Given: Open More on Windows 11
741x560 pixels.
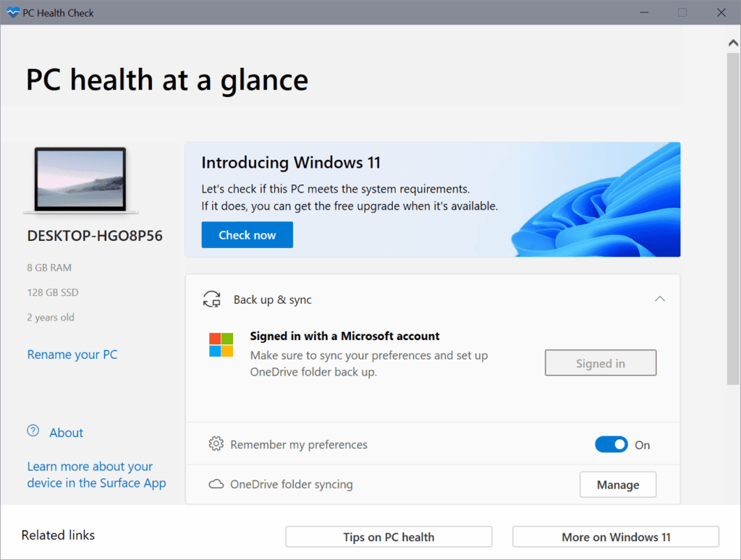Looking at the screenshot, I should click(x=615, y=537).
